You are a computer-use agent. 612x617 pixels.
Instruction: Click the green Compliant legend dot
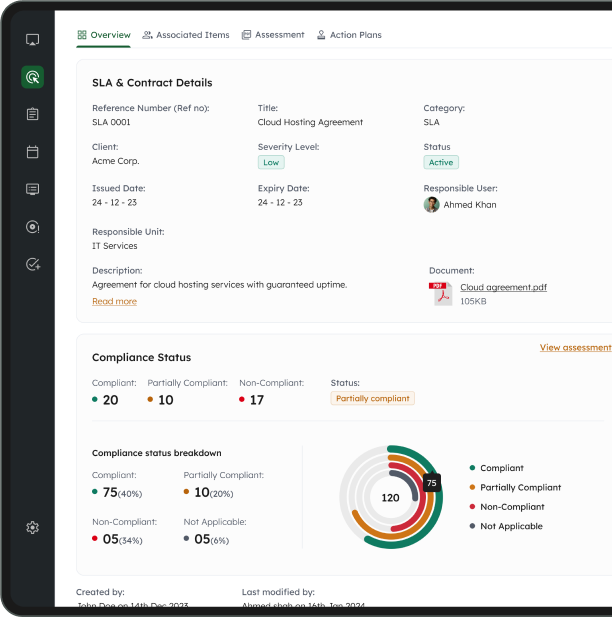472,468
